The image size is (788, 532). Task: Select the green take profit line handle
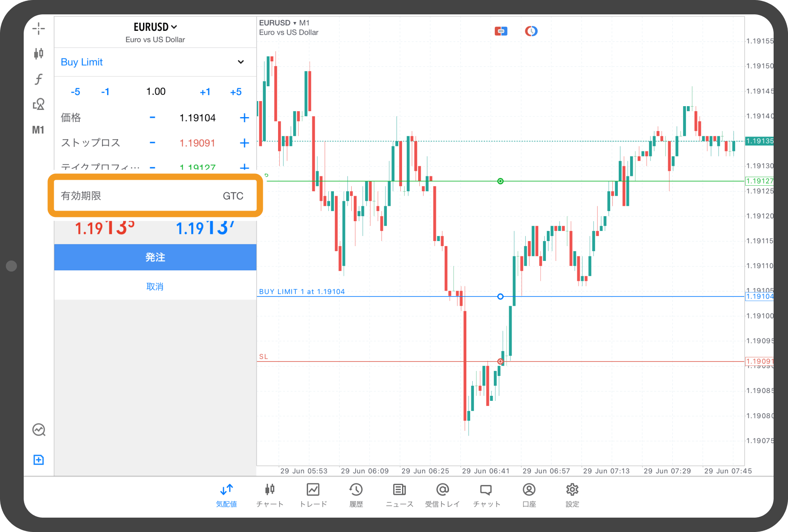pos(500,181)
